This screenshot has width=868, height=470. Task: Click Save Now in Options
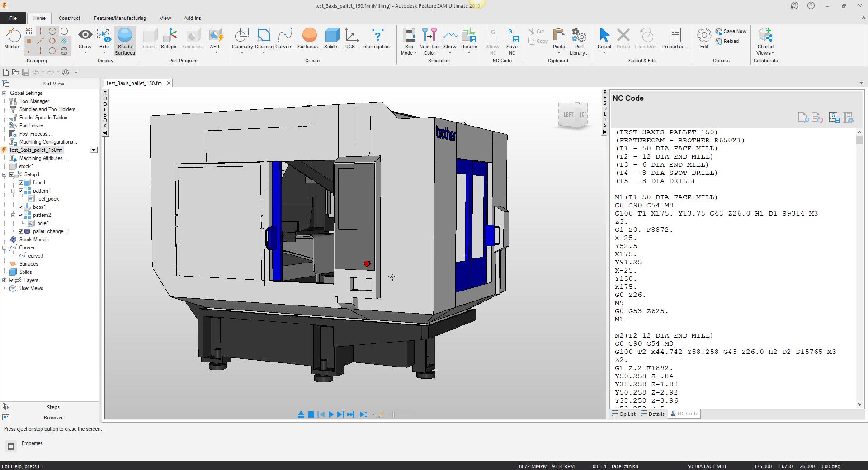(731, 31)
